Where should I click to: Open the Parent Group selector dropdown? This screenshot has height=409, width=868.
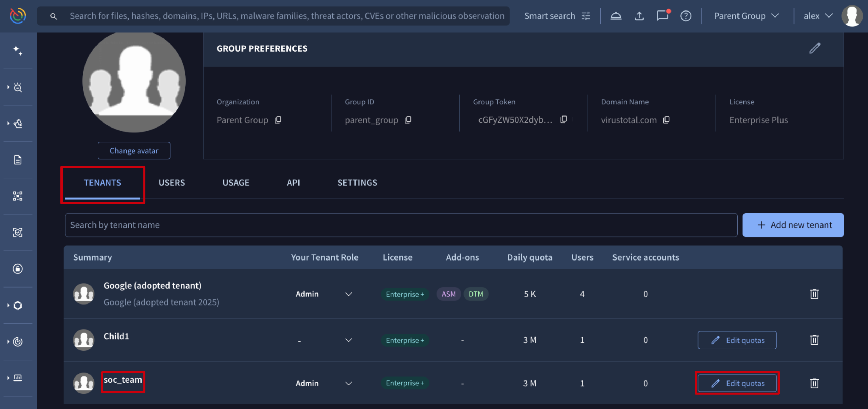pos(746,16)
